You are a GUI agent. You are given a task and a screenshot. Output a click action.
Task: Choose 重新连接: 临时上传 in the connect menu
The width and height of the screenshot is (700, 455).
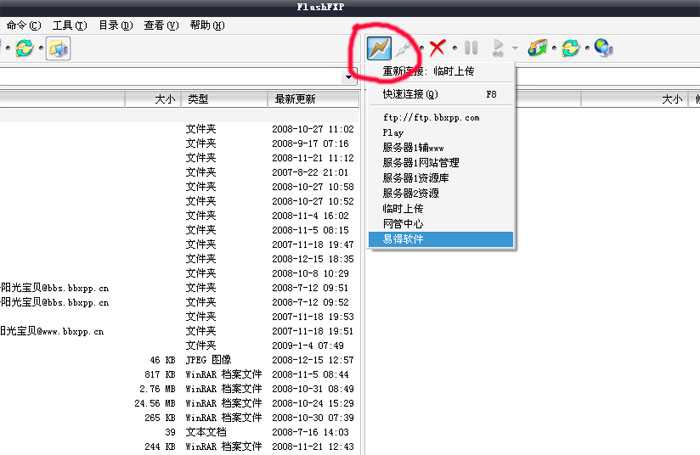click(x=441, y=71)
